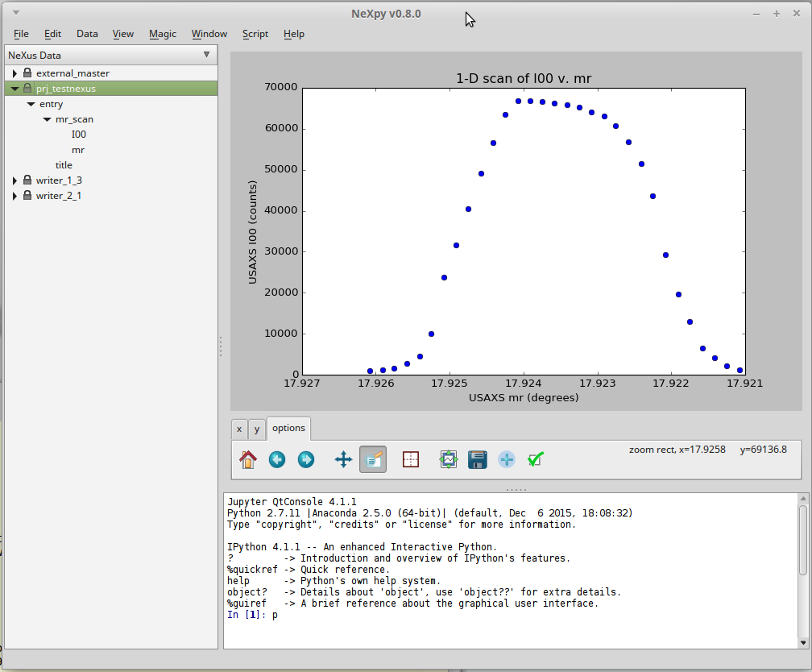Click the lock icon beside writer_2_1
The width and height of the screenshot is (812, 672).
click(27, 195)
